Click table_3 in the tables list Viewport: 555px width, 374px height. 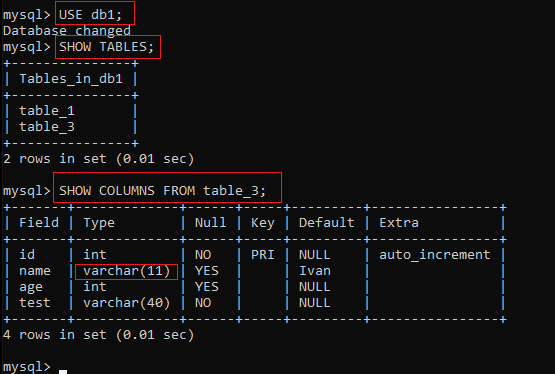(x=47, y=127)
